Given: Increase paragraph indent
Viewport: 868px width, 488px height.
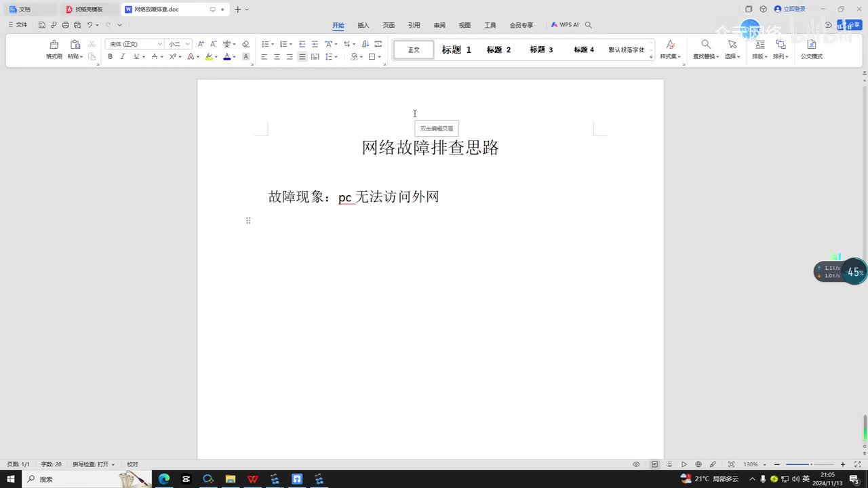Looking at the screenshot, I should pyautogui.click(x=315, y=44).
